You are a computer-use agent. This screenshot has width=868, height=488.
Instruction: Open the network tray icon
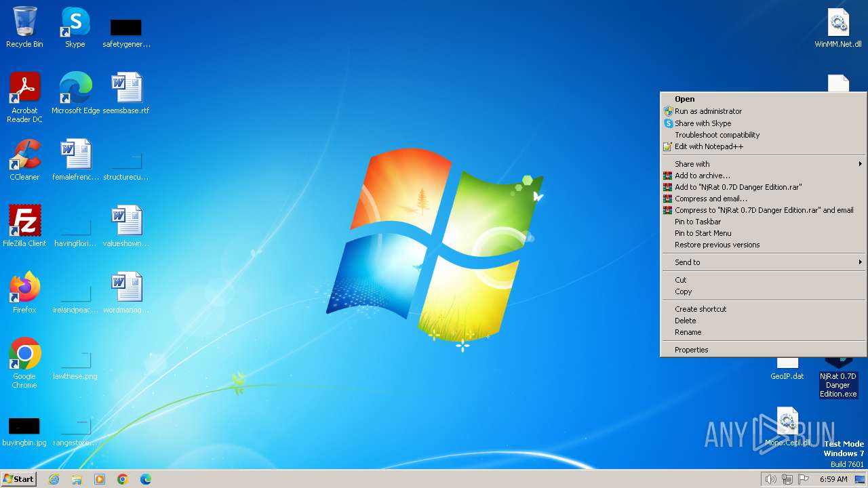pos(787,479)
